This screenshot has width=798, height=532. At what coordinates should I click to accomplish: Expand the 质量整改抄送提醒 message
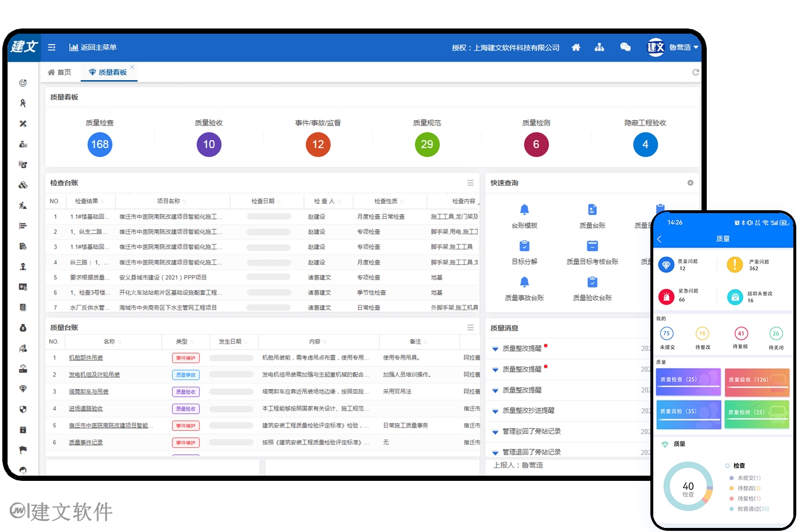click(495, 411)
